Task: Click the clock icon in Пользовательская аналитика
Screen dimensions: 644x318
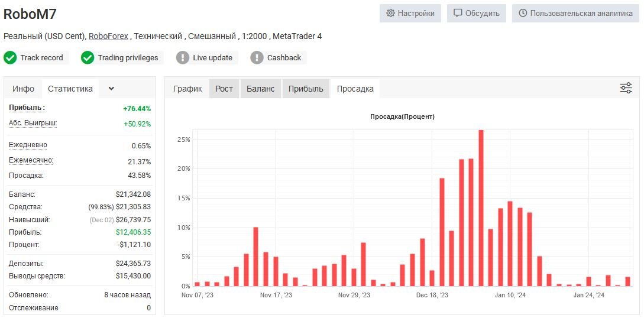Action: (x=523, y=13)
